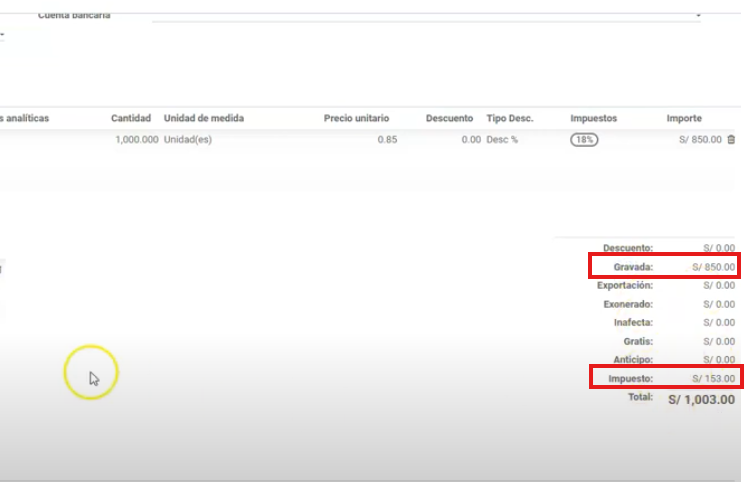
Task: Edit the unit price cell 0.85
Action: (x=387, y=140)
